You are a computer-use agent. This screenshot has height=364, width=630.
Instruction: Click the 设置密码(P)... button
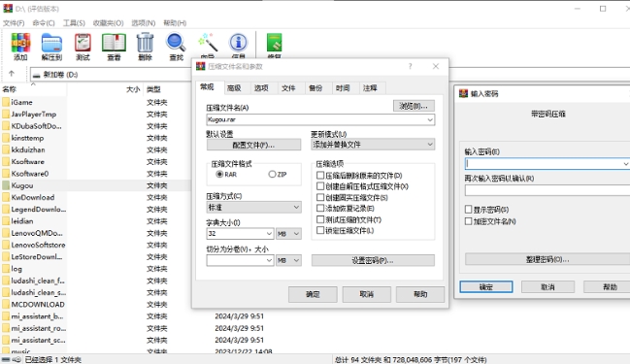373,260
